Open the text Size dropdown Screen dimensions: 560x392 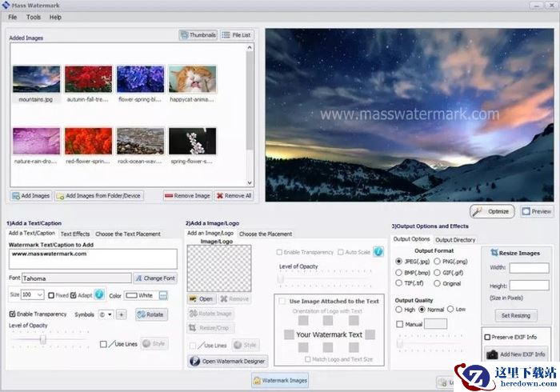(40, 295)
